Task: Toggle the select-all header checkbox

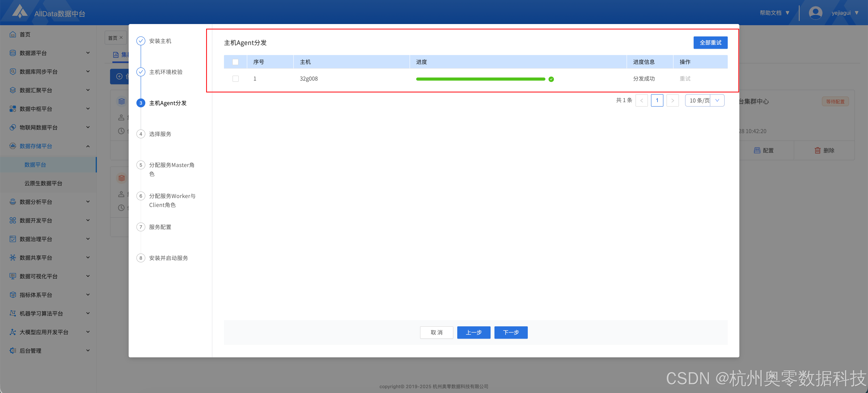Action: click(x=235, y=62)
